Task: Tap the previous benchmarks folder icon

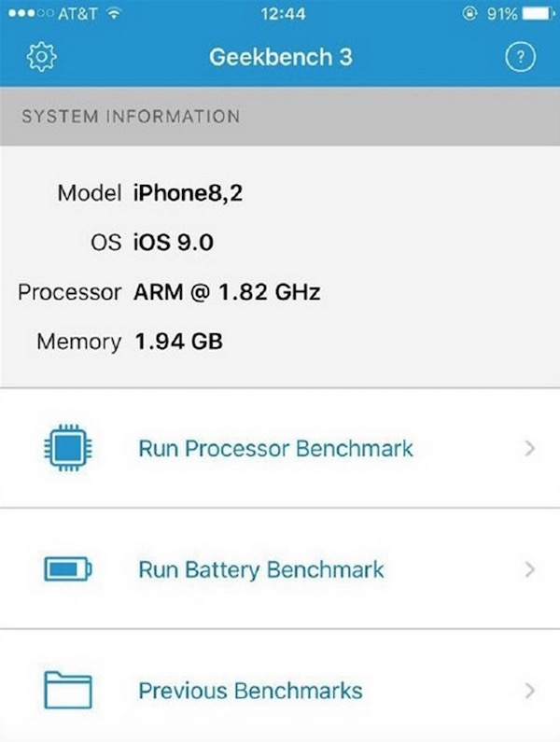Action: [68, 691]
